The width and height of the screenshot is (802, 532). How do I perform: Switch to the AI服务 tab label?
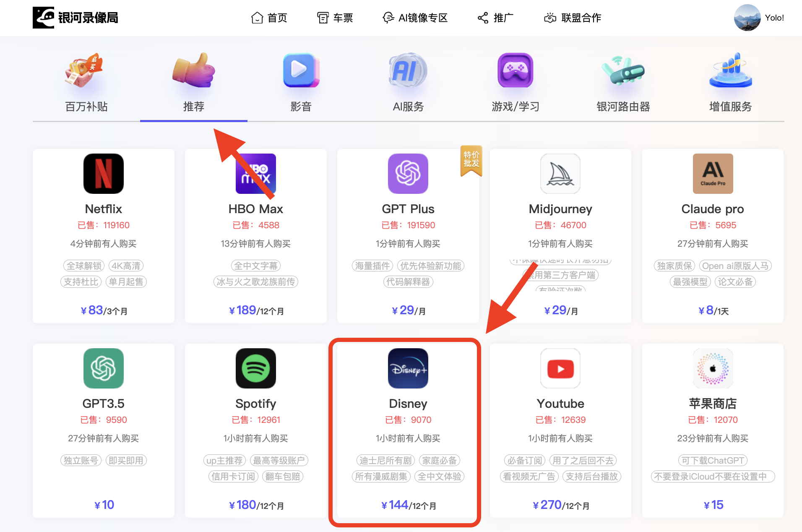click(x=408, y=107)
